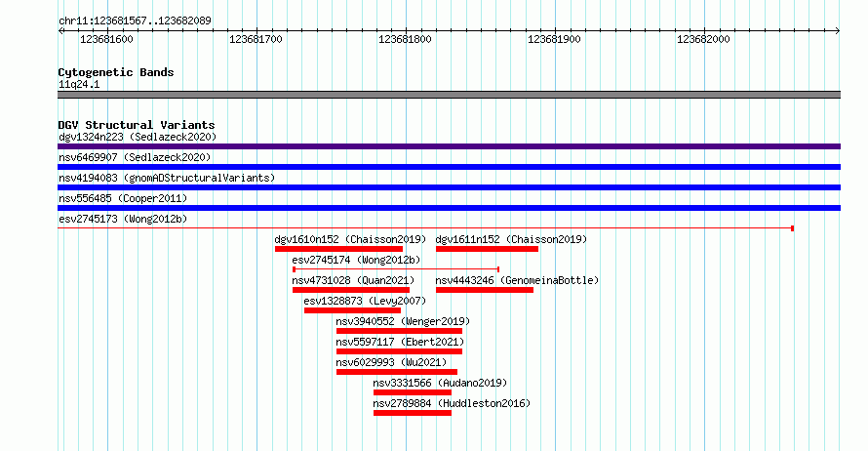Open dgv1611n152 (Chaisson2019) label
This screenshot has height=451, width=868.
[511, 239]
